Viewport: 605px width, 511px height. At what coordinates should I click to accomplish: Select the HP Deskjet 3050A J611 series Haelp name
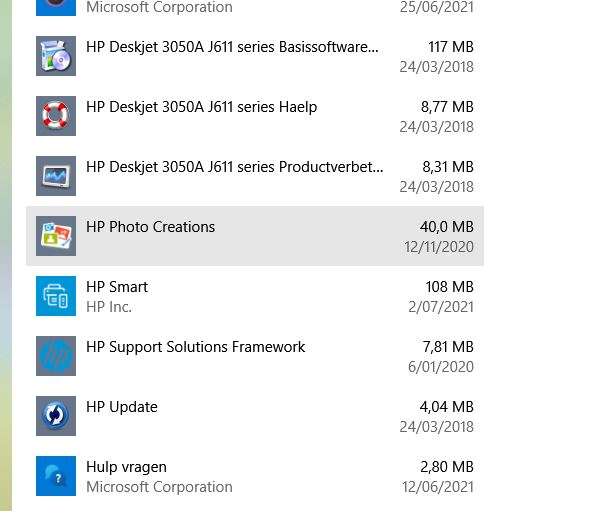coord(201,107)
